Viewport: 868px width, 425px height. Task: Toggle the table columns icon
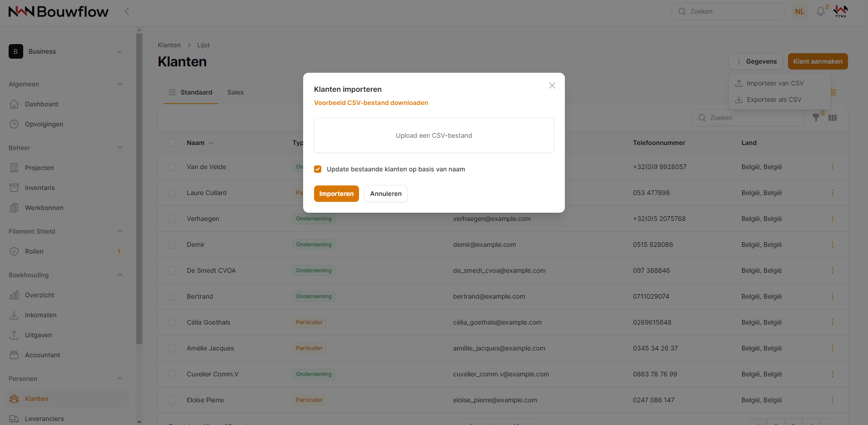pos(833,118)
